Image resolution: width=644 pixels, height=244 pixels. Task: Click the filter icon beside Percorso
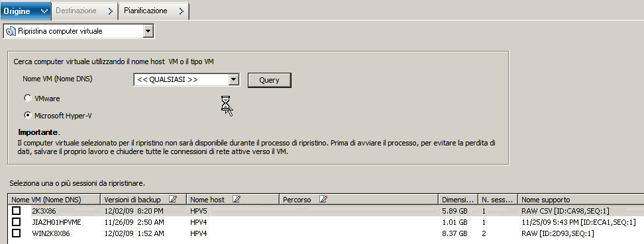(323, 199)
